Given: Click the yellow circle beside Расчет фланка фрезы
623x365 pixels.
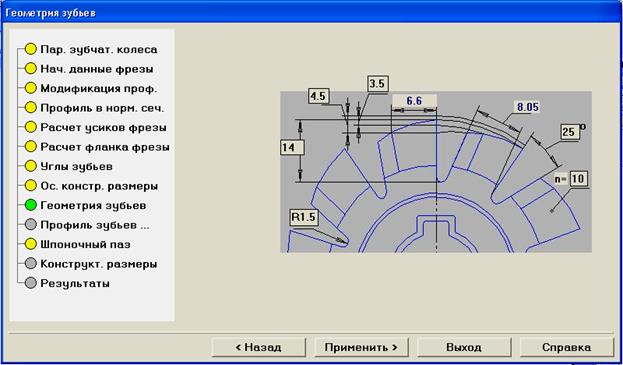Looking at the screenshot, I should point(31,147).
